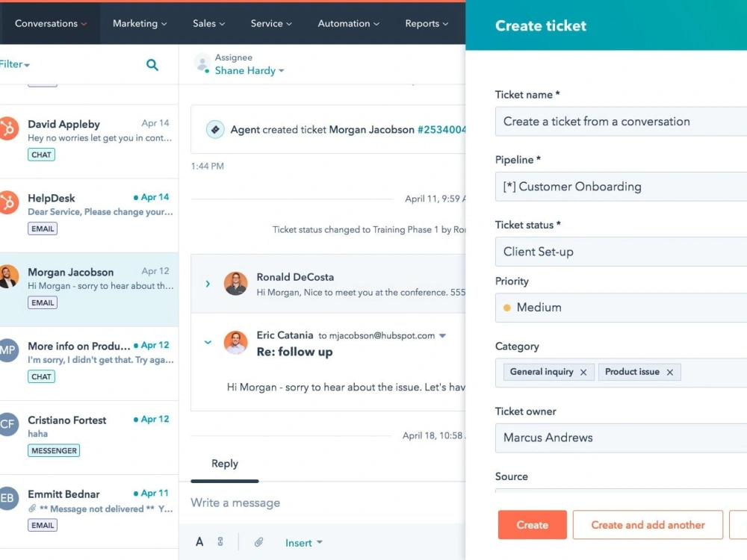Screen dimensions: 747x560
Task: Click the CHAT tag under More info on Produ...
Action: point(41,376)
